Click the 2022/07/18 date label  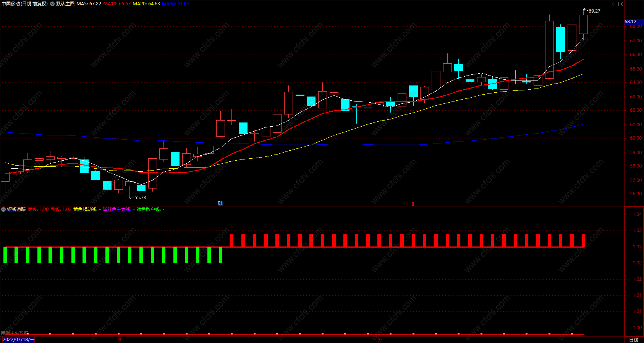[18, 340]
